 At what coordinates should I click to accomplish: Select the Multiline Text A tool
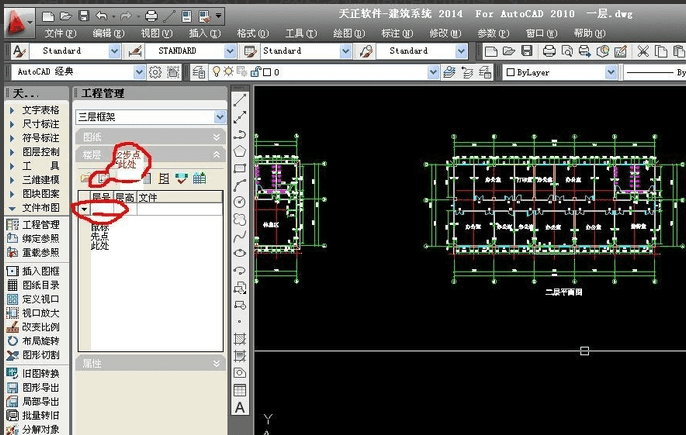(240, 407)
